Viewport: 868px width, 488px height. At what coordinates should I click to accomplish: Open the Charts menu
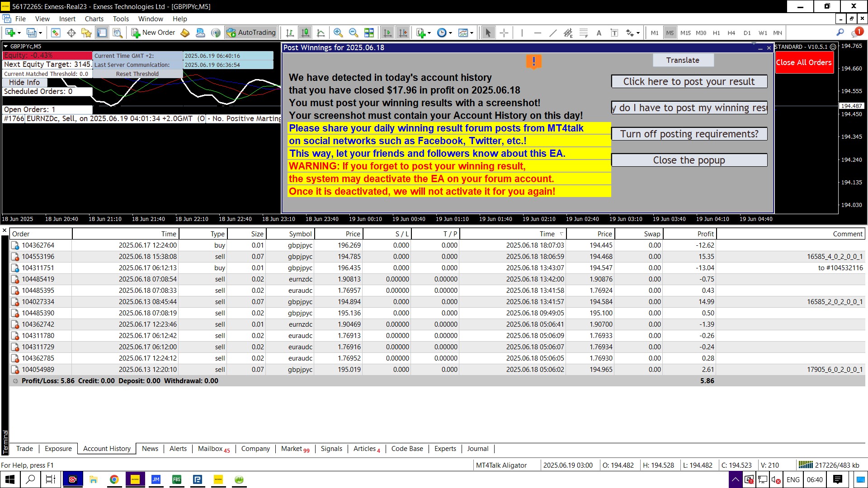94,19
